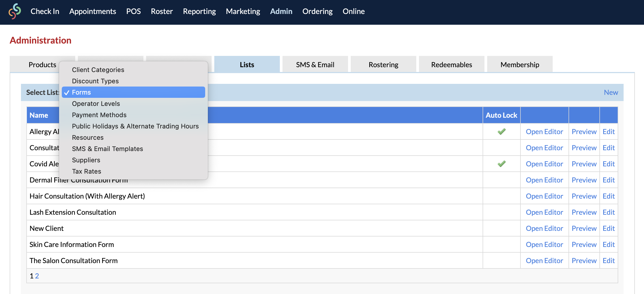The image size is (644, 294).
Task: Open Reporting from the navigation bar
Action: pyautogui.click(x=199, y=11)
